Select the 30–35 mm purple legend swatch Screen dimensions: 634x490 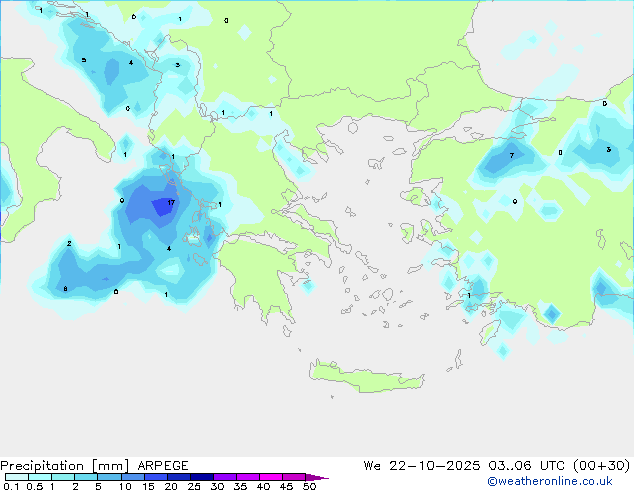pyautogui.click(x=224, y=477)
